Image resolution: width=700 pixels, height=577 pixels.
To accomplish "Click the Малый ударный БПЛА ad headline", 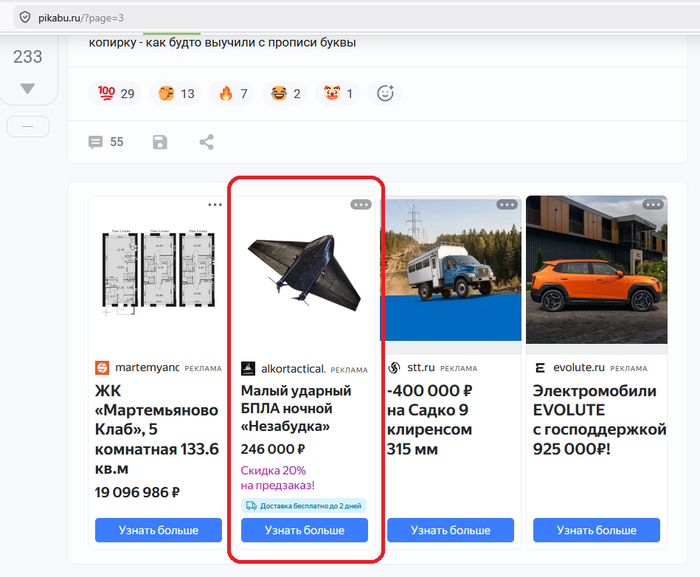I will coord(296,409).
